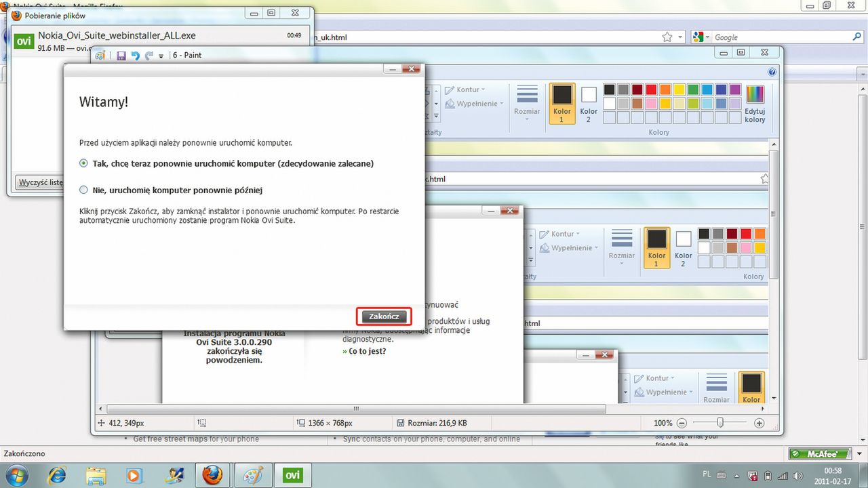Select Kolor 2 in the top Paint ribbon

tap(589, 104)
